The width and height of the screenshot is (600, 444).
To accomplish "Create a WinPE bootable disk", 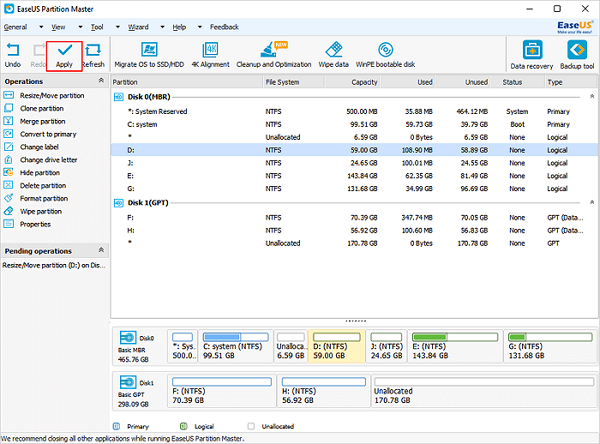I will click(x=385, y=56).
